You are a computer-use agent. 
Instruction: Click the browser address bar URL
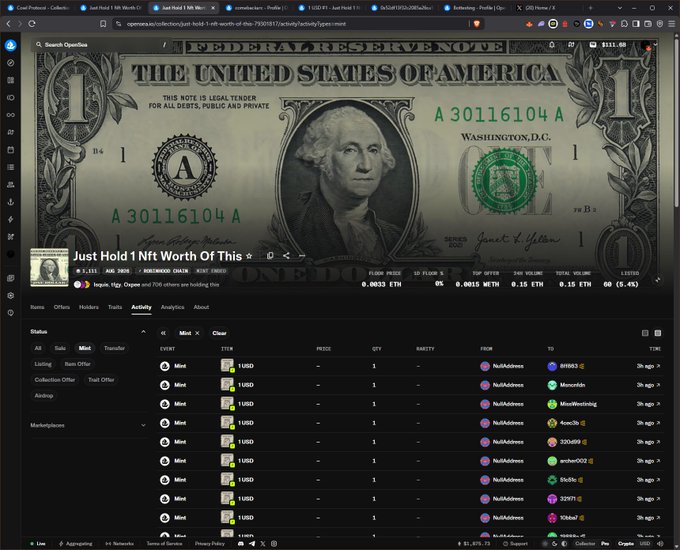(236, 24)
